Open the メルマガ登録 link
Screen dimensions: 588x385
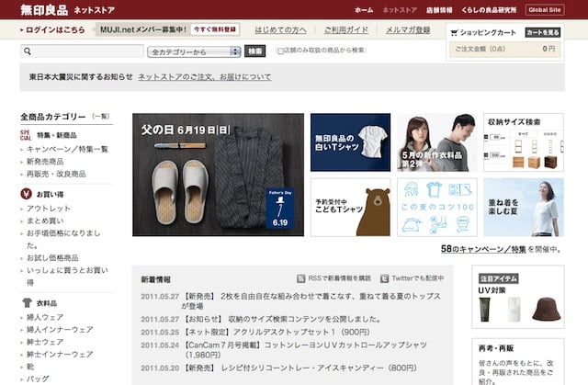point(408,30)
